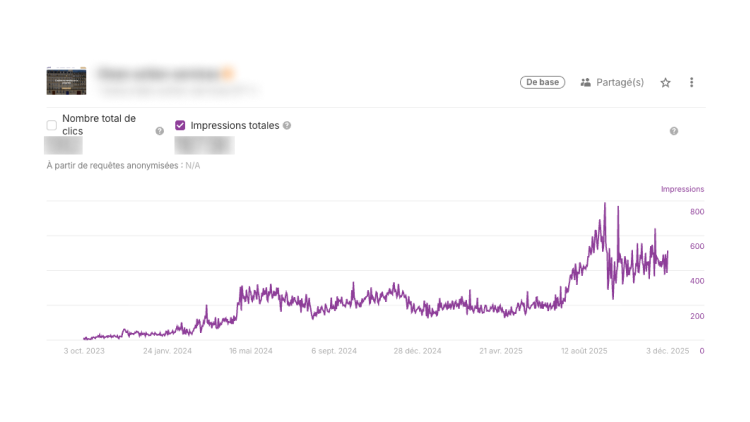
Task: Click the '28 déc. 2024' date label
Action: (418, 351)
